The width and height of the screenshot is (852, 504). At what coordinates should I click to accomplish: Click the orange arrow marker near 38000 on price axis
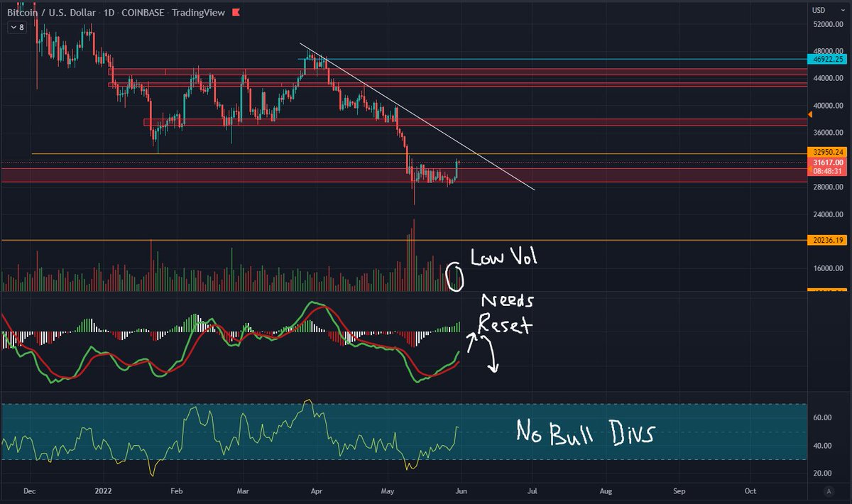(811, 114)
